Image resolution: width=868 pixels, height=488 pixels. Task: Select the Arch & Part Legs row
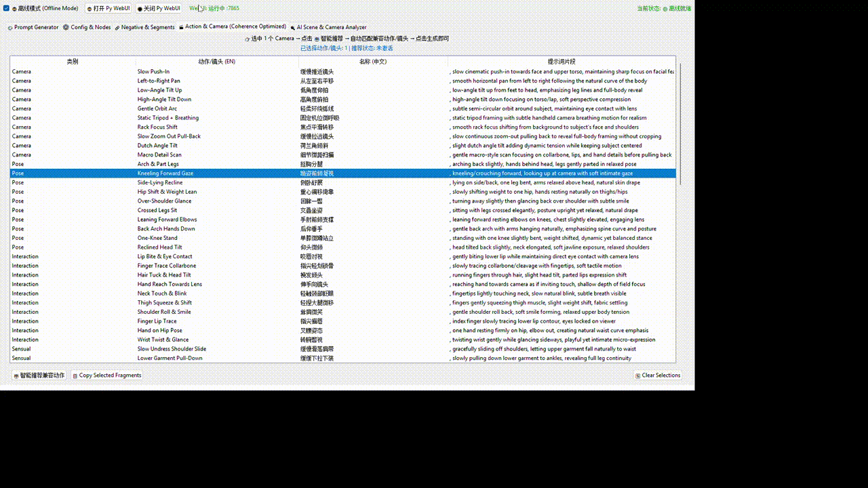click(x=343, y=164)
